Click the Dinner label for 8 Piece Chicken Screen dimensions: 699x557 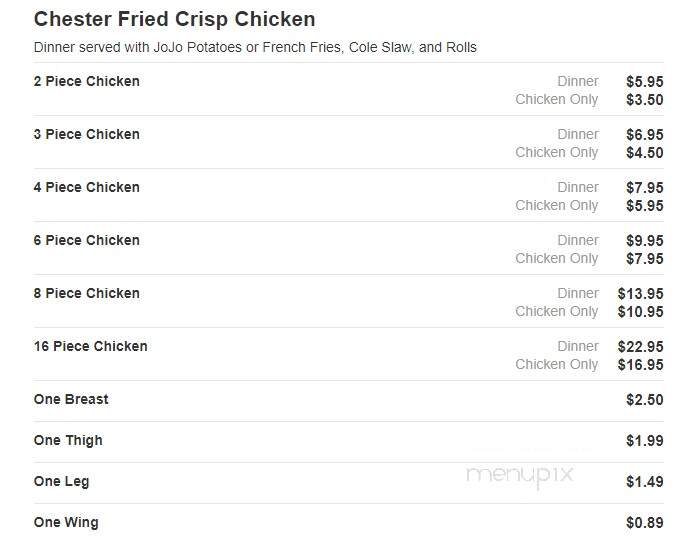click(x=578, y=293)
